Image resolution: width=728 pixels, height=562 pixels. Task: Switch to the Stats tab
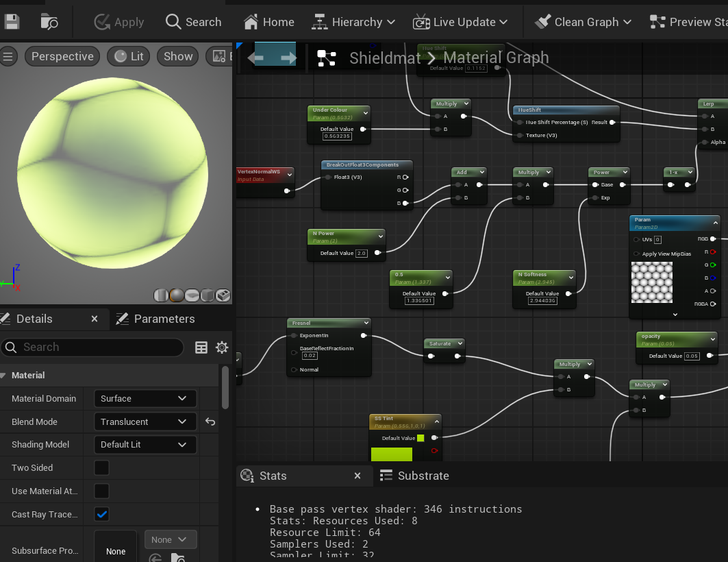click(273, 476)
